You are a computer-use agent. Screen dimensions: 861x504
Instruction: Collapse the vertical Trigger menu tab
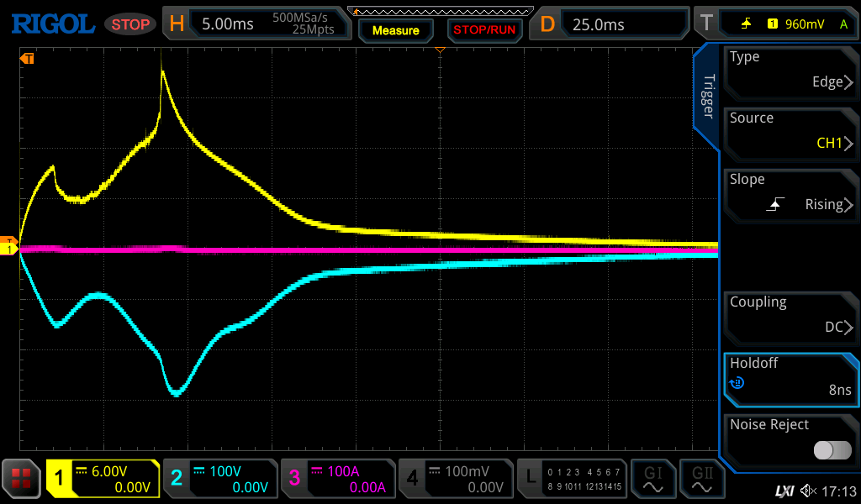[707, 97]
